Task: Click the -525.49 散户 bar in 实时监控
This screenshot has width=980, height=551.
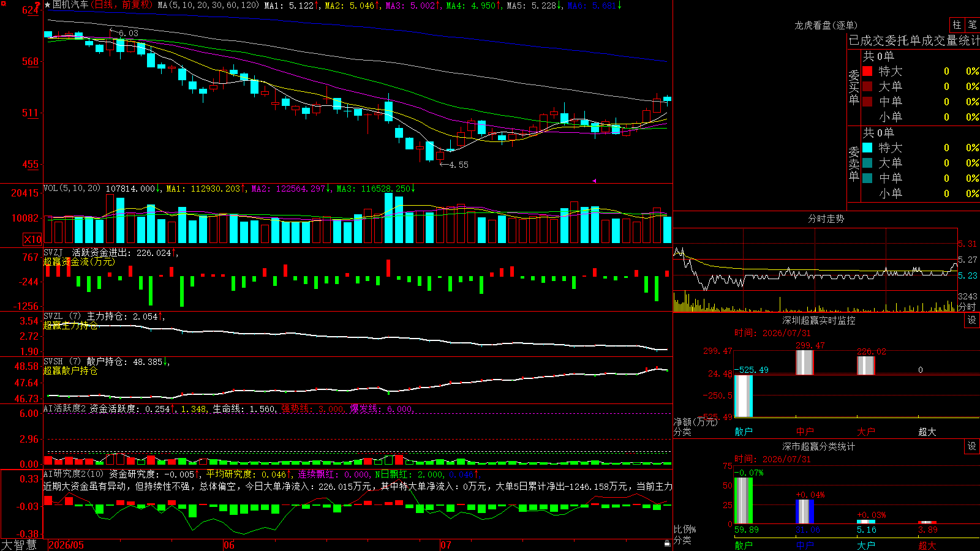Action: [744, 396]
